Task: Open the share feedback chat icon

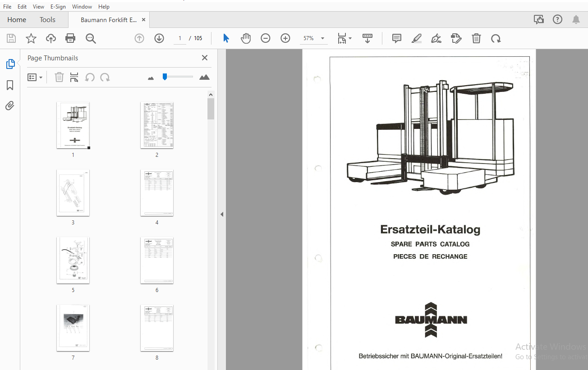Action: pos(538,19)
